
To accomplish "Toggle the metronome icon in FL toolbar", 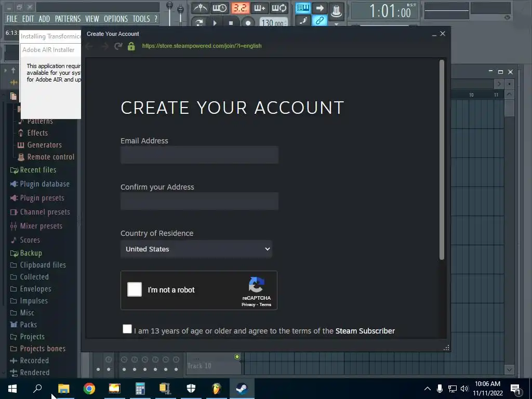I will click(x=200, y=8).
